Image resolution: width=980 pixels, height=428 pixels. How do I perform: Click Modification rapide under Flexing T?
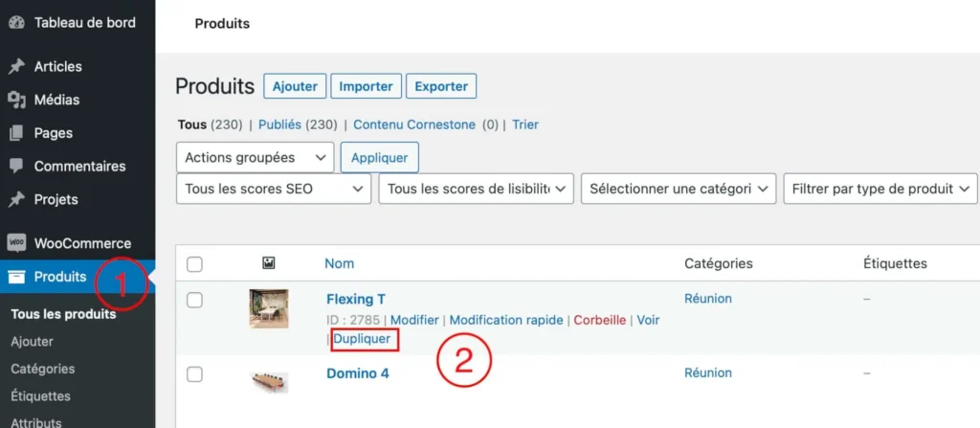click(x=506, y=320)
